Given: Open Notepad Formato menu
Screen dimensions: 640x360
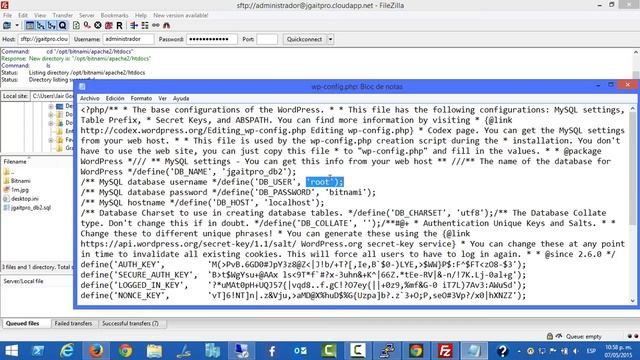Looking at the screenshot, I should point(141,98).
